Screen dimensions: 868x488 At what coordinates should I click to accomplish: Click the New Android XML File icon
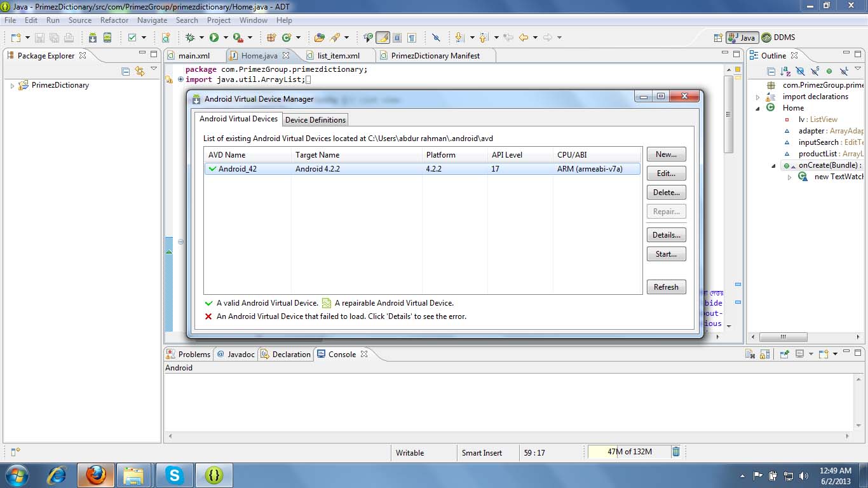click(165, 37)
